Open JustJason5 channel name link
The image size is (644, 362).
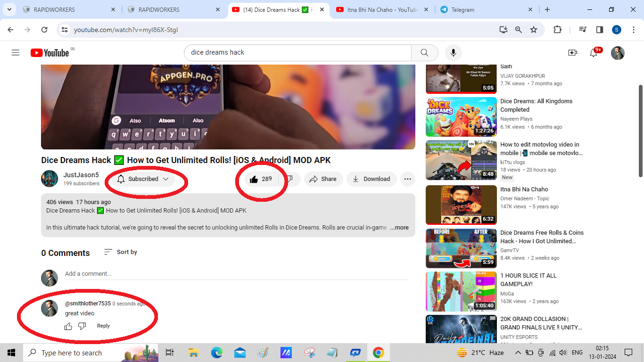pyautogui.click(x=81, y=175)
